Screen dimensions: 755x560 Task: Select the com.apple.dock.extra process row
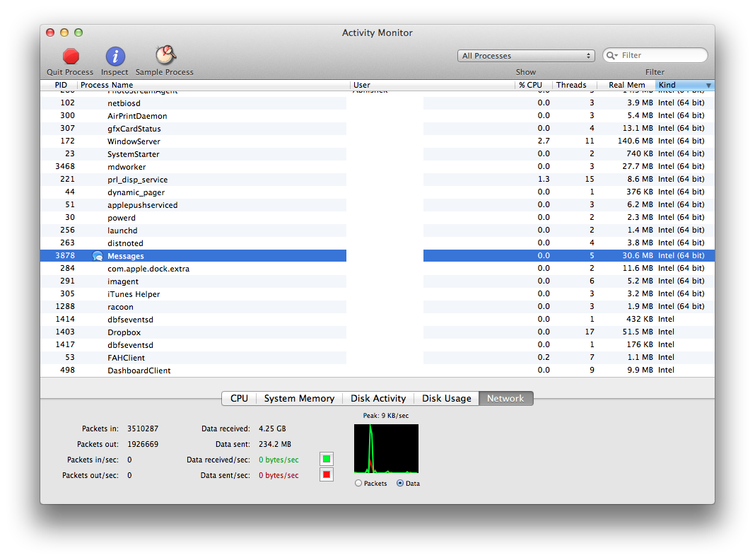click(377, 268)
